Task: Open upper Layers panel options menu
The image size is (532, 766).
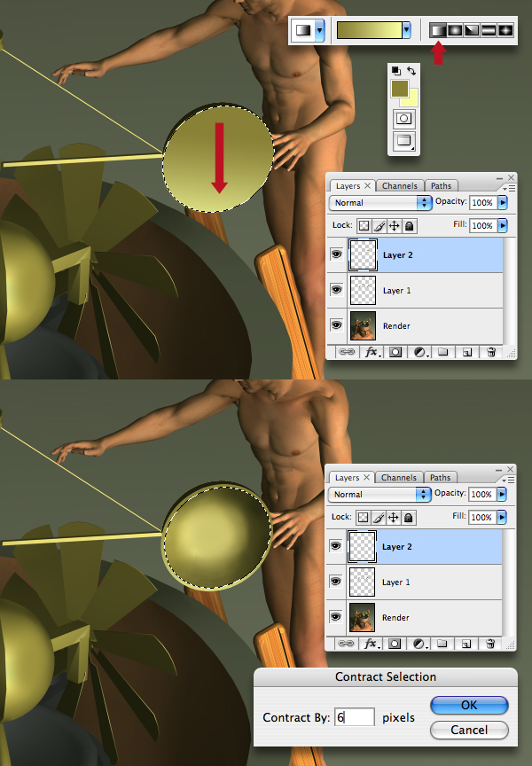Action: pos(510,188)
